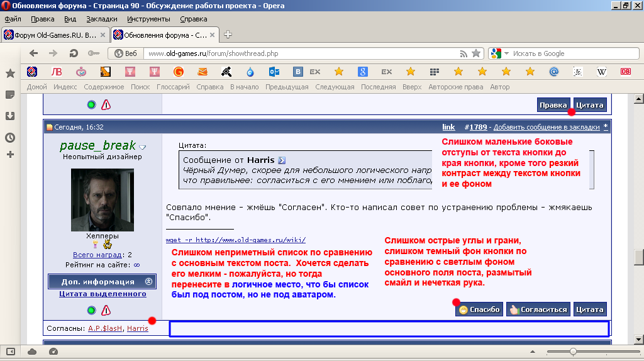Open the VK 'B' bookmark icon
644x361 pixels.
(x=297, y=72)
